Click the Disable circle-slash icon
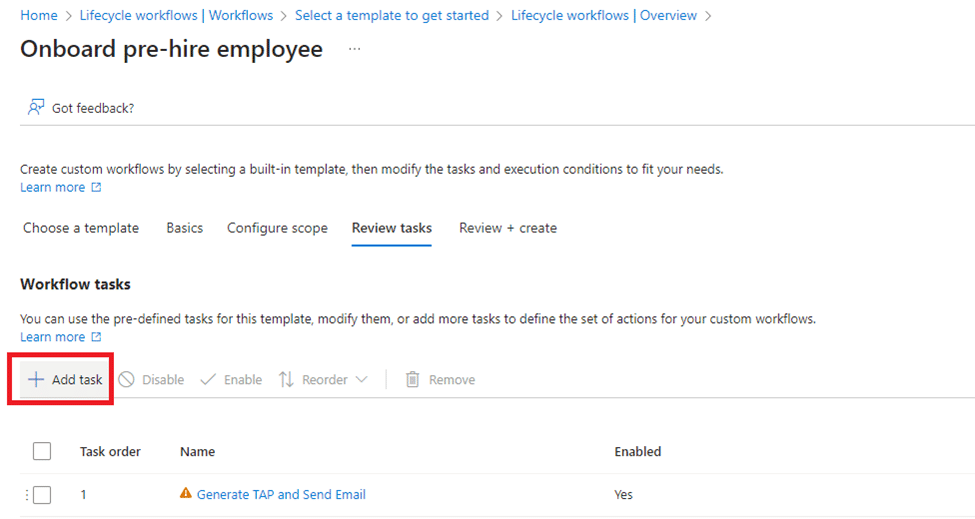 coord(127,380)
